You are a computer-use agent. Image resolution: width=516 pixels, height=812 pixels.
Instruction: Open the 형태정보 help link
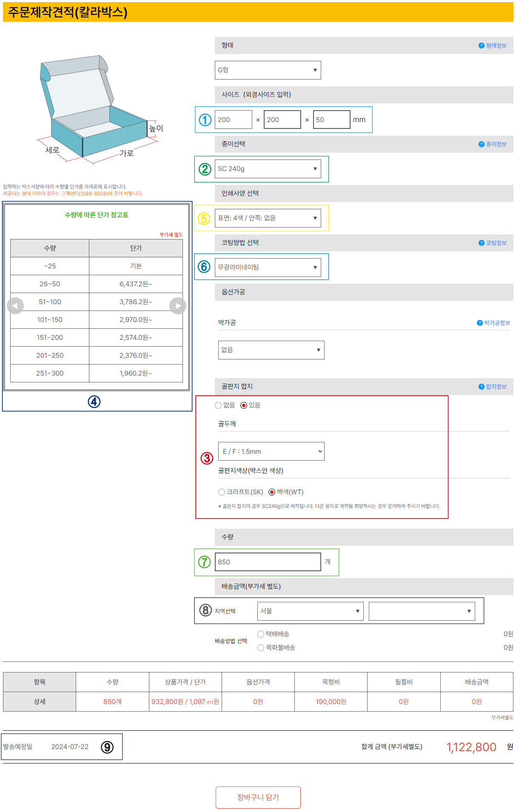click(493, 46)
